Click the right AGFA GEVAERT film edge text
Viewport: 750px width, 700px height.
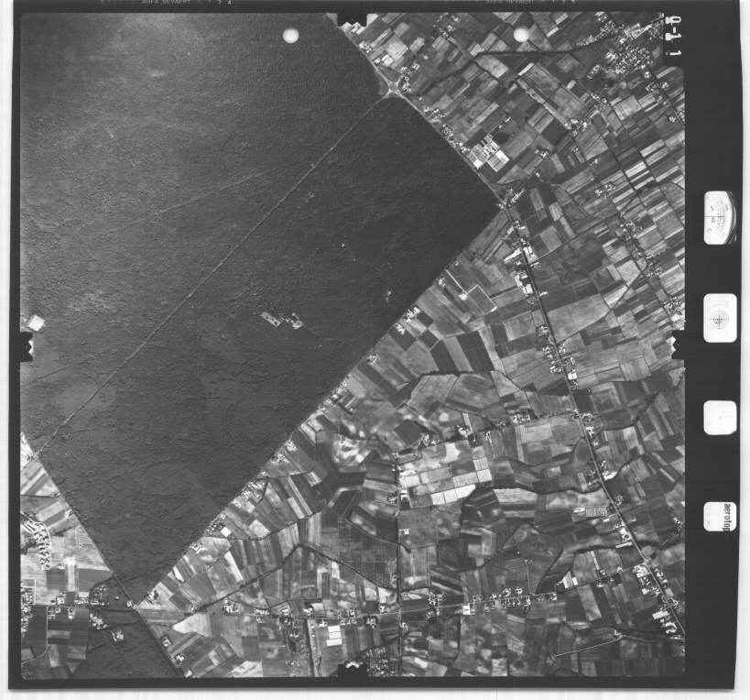(522, 4)
